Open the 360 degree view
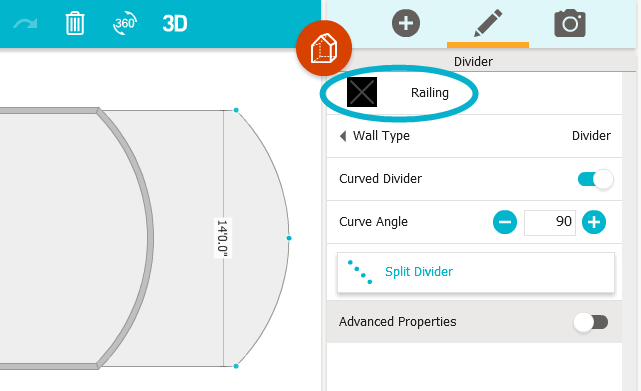This screenshot has width=641, height=391. tap(125, 23)
